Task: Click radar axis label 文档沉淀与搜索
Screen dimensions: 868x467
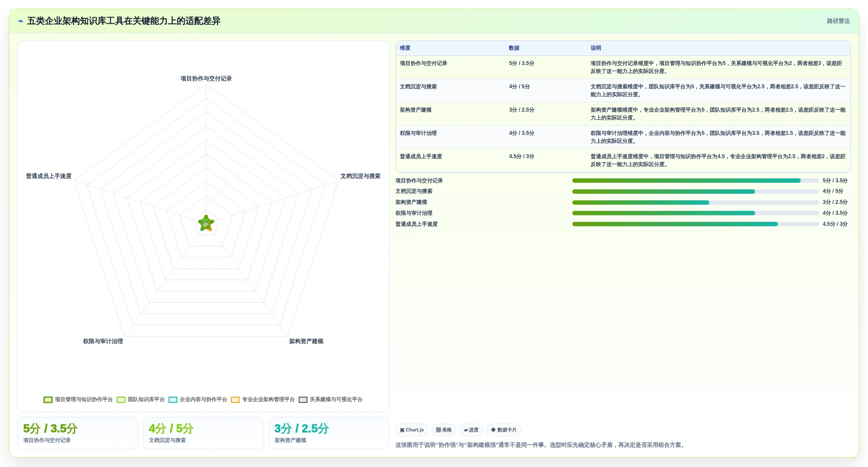Action: click(x=360, y=176)
